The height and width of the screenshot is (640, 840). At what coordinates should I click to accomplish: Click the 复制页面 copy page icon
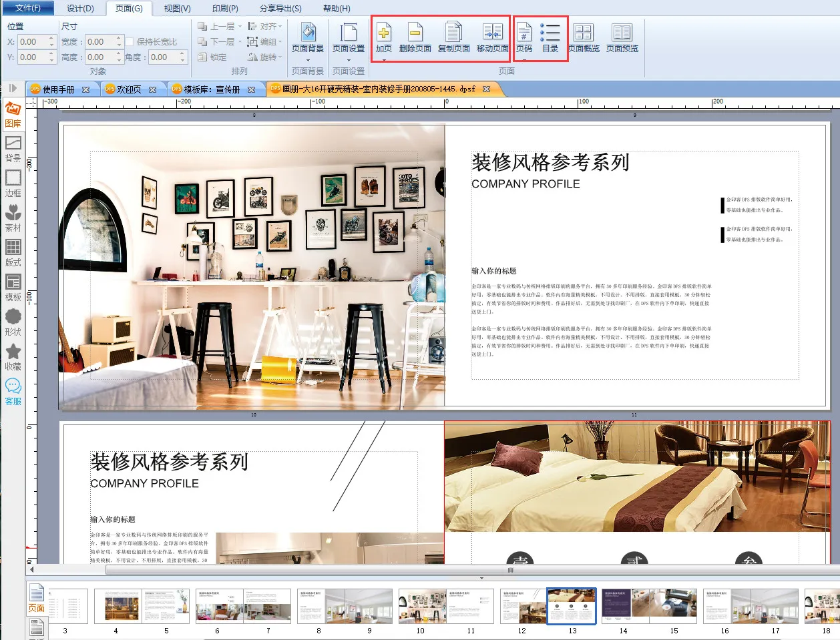[x=454, y=32]
